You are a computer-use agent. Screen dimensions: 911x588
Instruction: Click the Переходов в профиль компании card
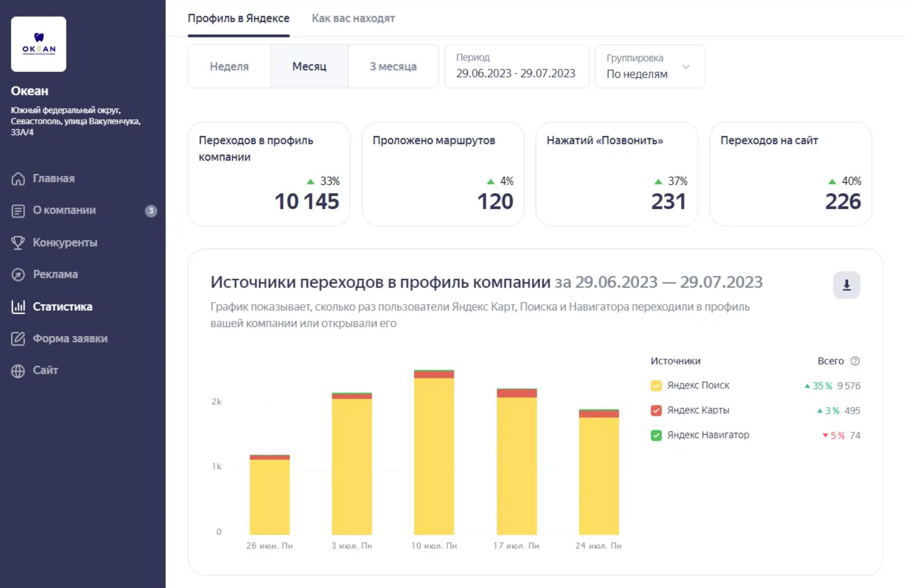[x=269, y=174]
